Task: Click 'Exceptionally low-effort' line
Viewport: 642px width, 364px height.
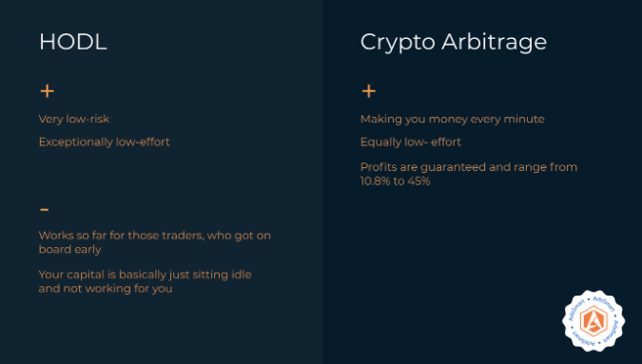Action: coord(104,142)
